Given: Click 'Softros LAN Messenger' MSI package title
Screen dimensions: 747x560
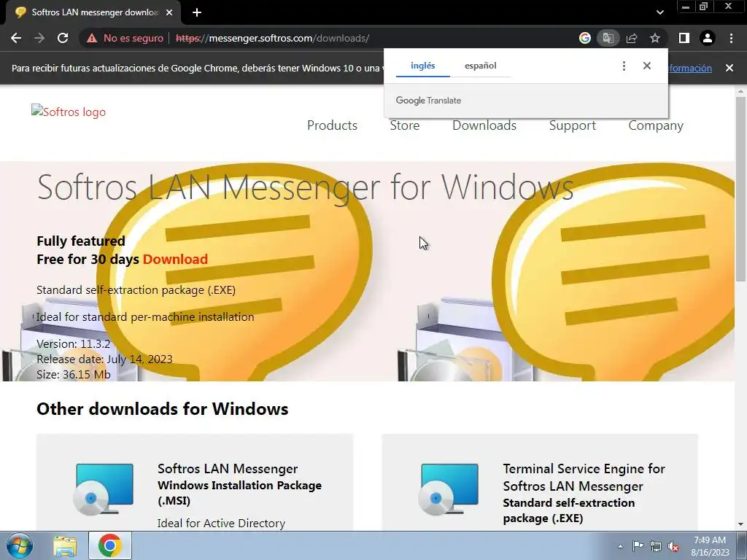Looking at the screenshot, I should tap(228, 469).
